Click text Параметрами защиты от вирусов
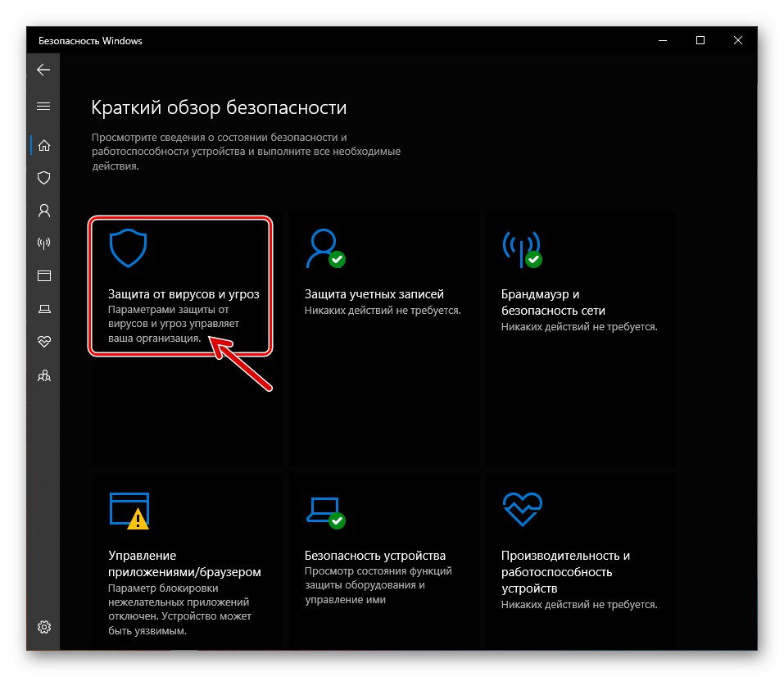784x677 pixels. (174, 324)
